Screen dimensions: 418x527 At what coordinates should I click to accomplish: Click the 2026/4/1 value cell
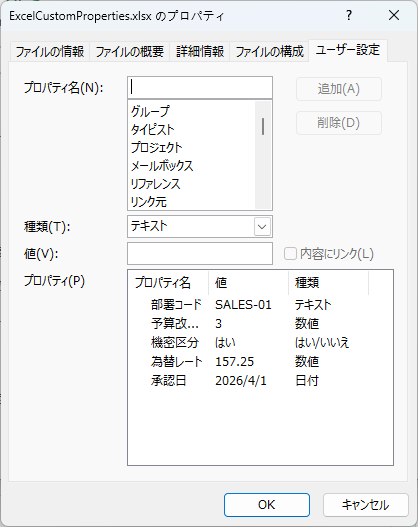241,380
